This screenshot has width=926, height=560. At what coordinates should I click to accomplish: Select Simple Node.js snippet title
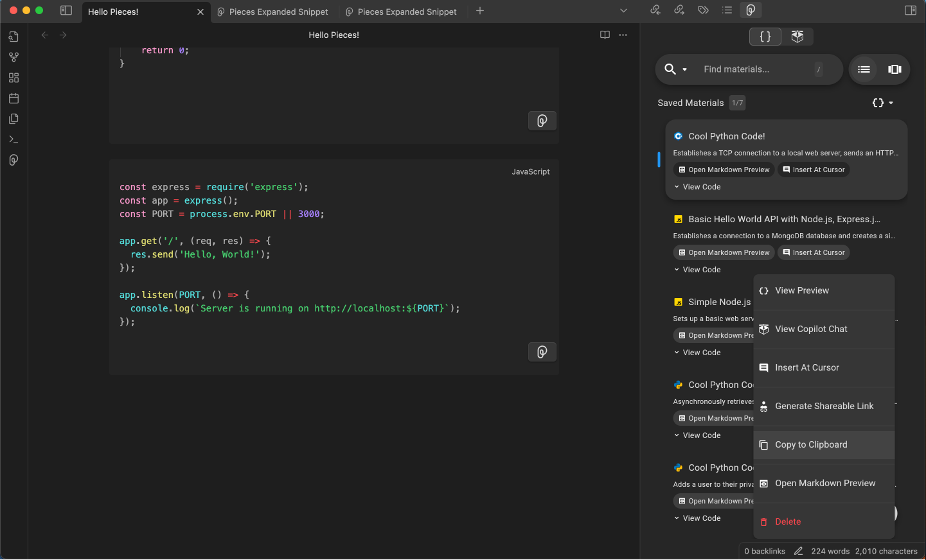coord(720,302)
